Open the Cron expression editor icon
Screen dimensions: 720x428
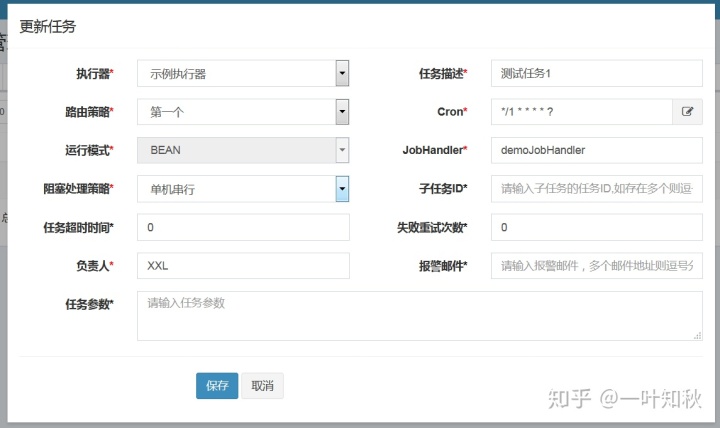[687, 112]
